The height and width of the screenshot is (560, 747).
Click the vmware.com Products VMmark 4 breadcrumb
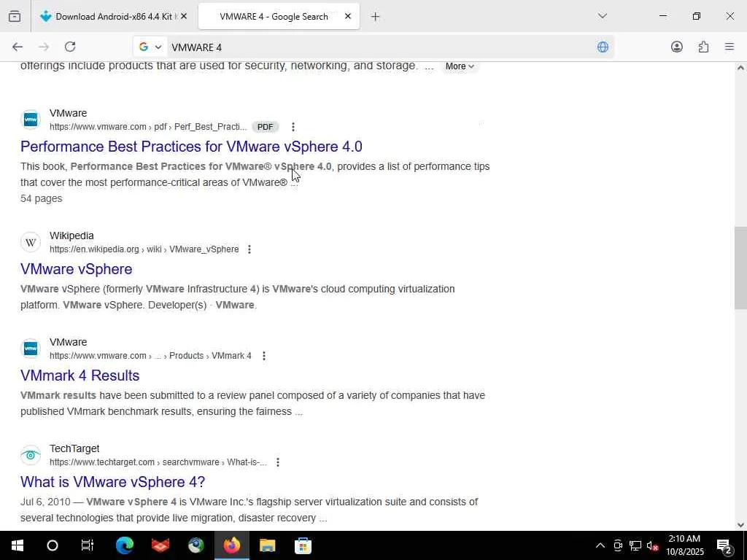150,356
